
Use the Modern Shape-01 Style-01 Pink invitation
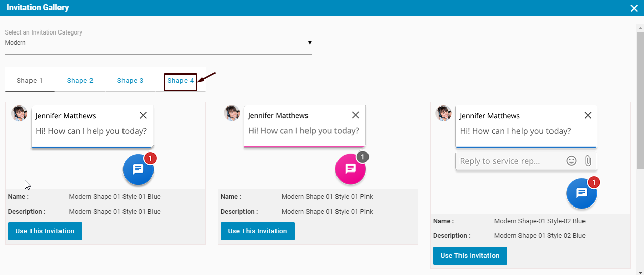point(258,231)
